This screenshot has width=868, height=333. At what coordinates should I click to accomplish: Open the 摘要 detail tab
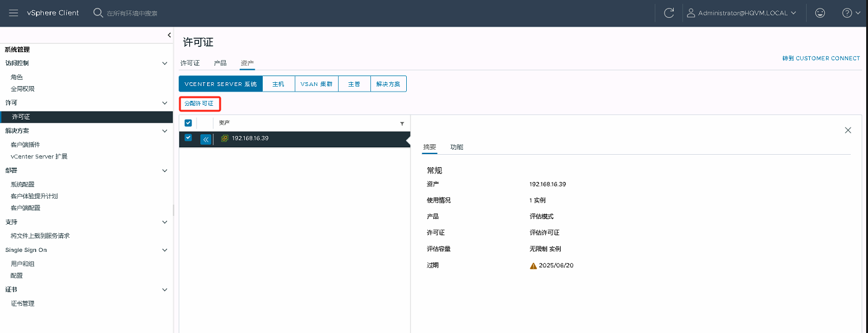(430, 147)
